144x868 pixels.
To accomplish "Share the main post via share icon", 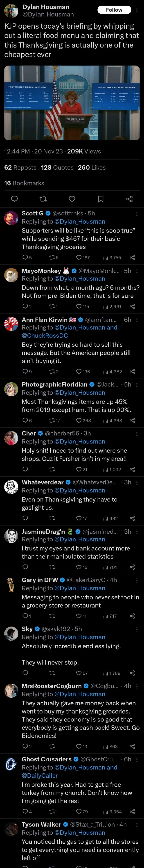I will pos(129,199).
